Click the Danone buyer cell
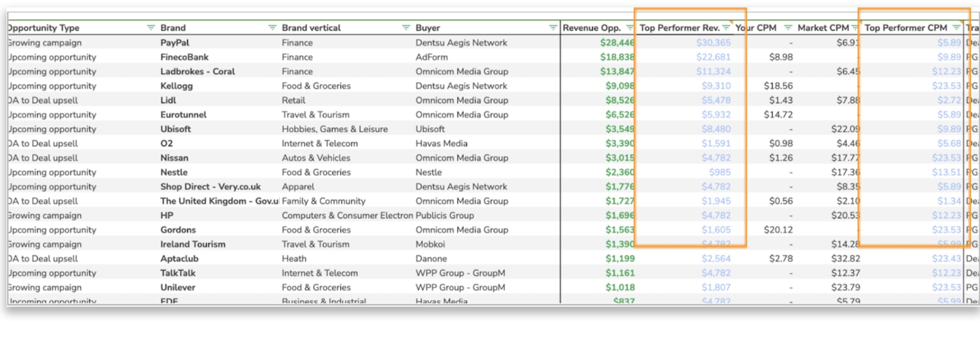The width and height of the screenshot is (980, 343). tap(431, 259)
